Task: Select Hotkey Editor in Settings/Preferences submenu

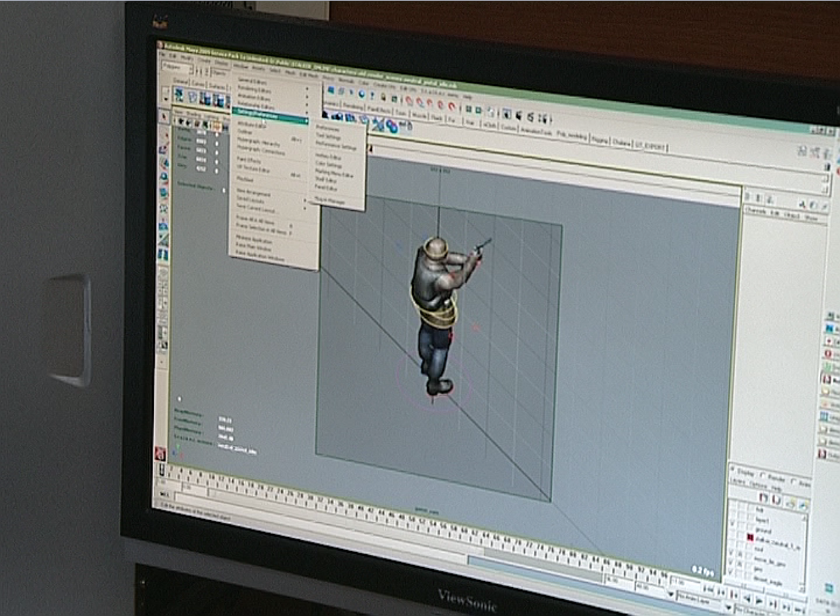Action: click(328, 156)
